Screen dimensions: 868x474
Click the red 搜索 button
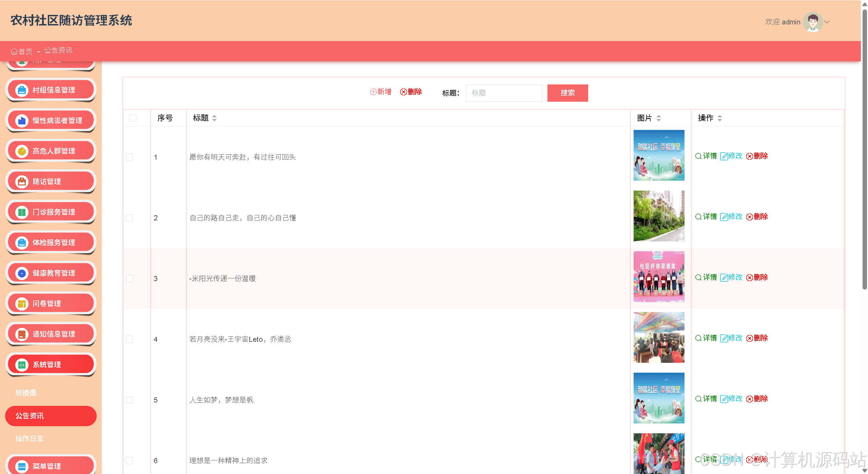point(567,93)
